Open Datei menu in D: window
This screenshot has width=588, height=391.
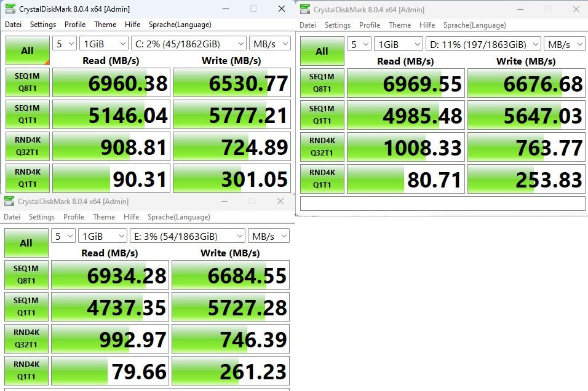coord(308,25)
